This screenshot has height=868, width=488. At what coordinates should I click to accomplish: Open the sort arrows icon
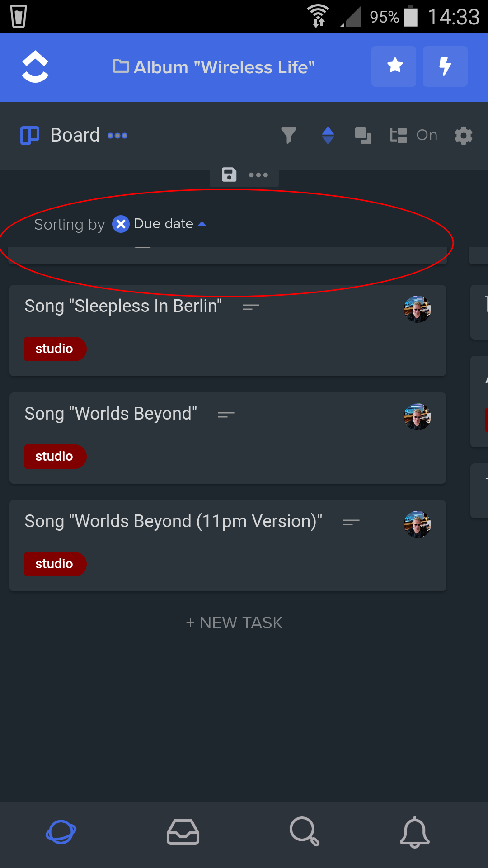[328, 135]
